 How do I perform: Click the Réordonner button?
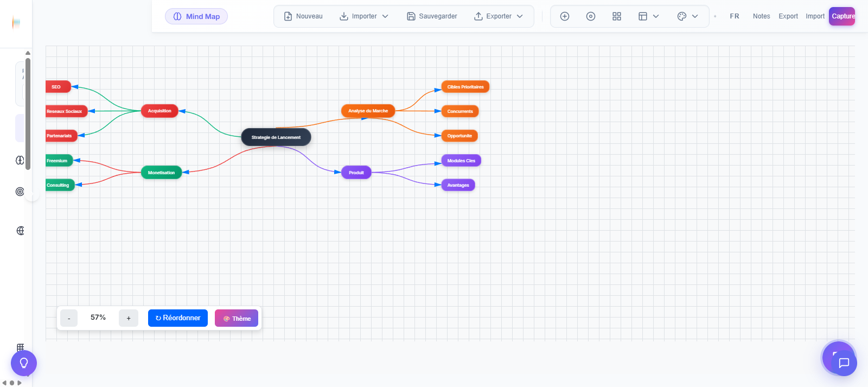pos(178,318)
